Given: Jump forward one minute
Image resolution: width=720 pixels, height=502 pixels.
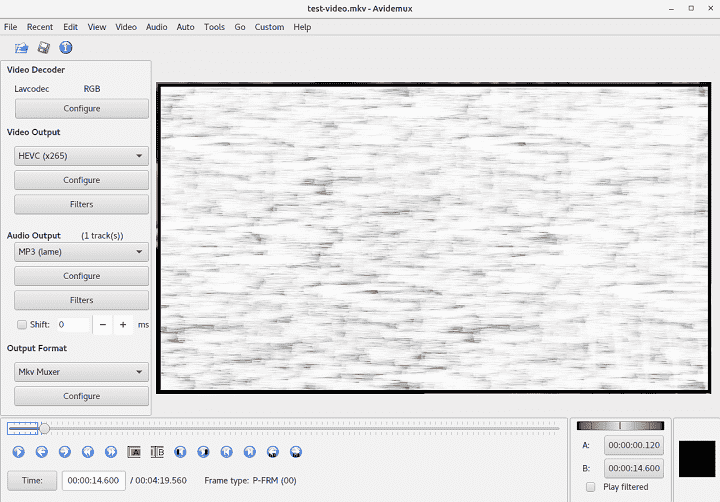Looking at the screenshot, I should [x=296, y=452].
